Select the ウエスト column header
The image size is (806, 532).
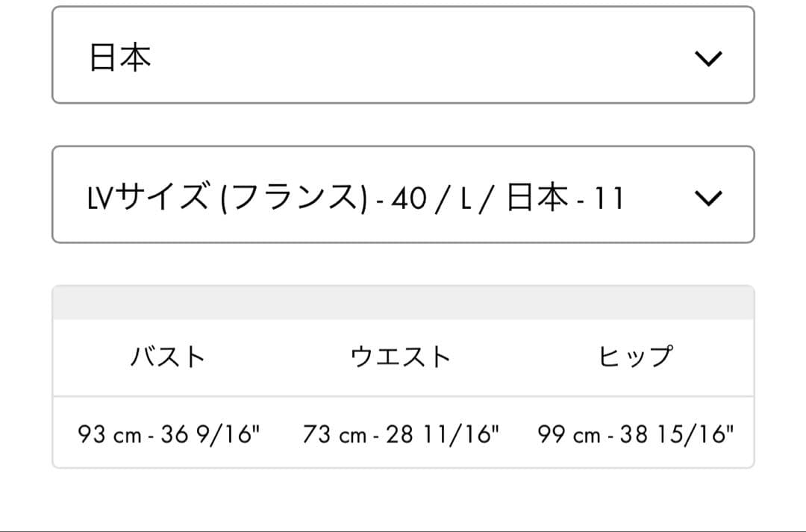pos(402,357)
